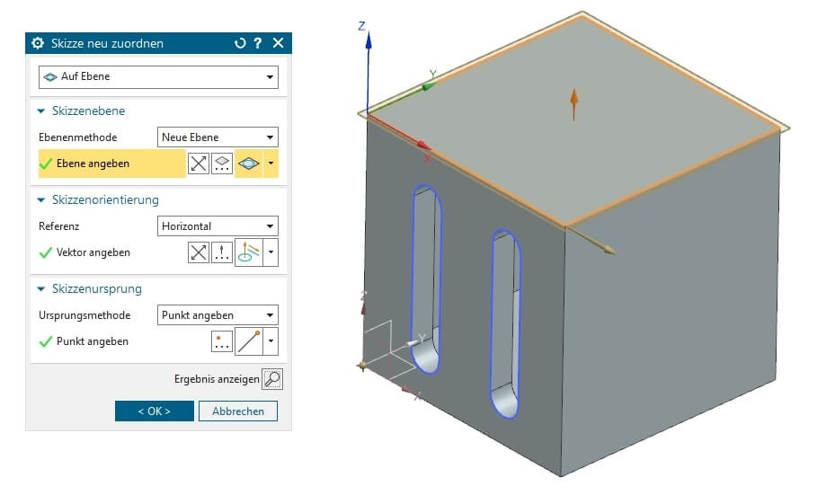Reverse vector direction in Vektor angeben row

198,252
